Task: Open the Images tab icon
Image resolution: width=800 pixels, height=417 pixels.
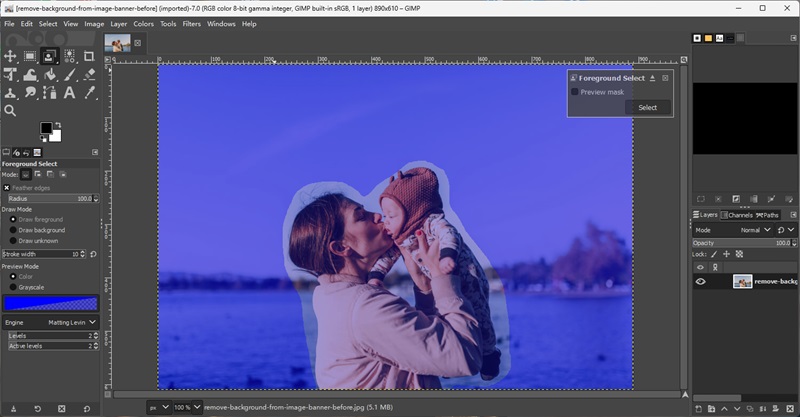Action: (37, 152)
